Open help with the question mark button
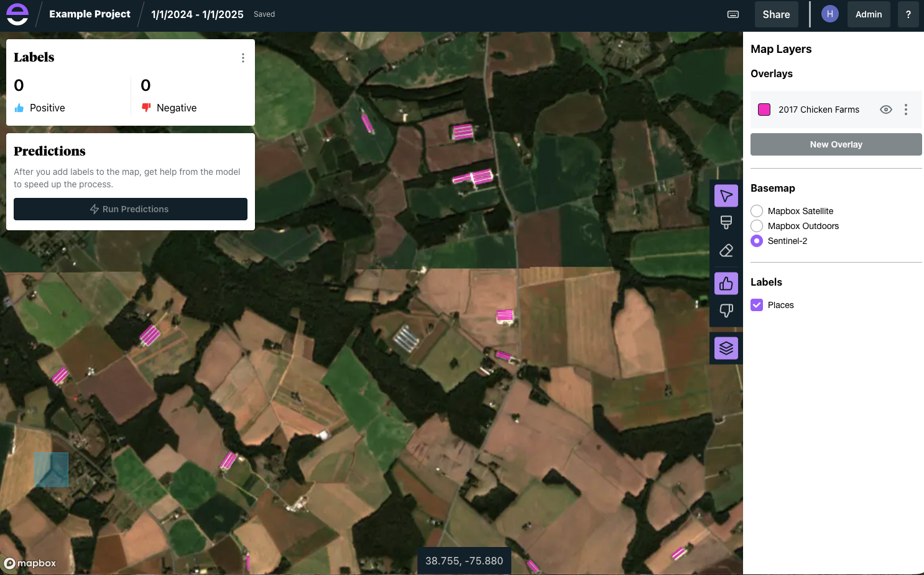The width and height of the screenshot is (924, 575). pyautogui.click(x=908, y=14)
